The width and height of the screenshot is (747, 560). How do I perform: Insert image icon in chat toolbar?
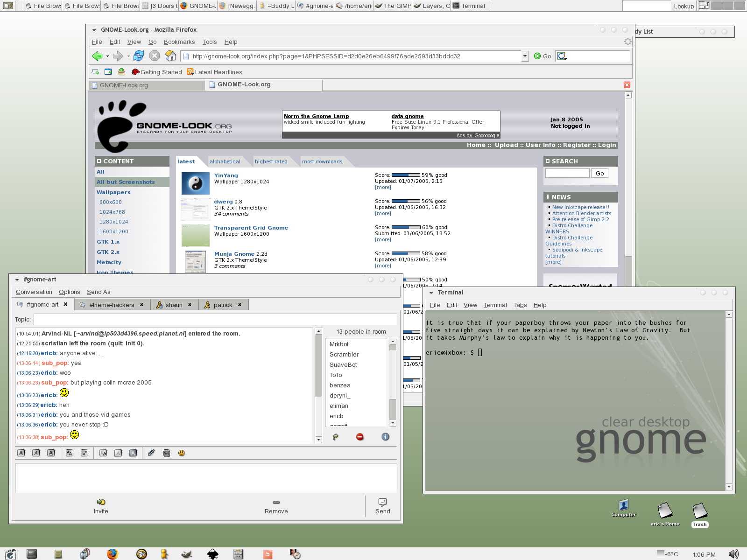(x=166, y=453)
